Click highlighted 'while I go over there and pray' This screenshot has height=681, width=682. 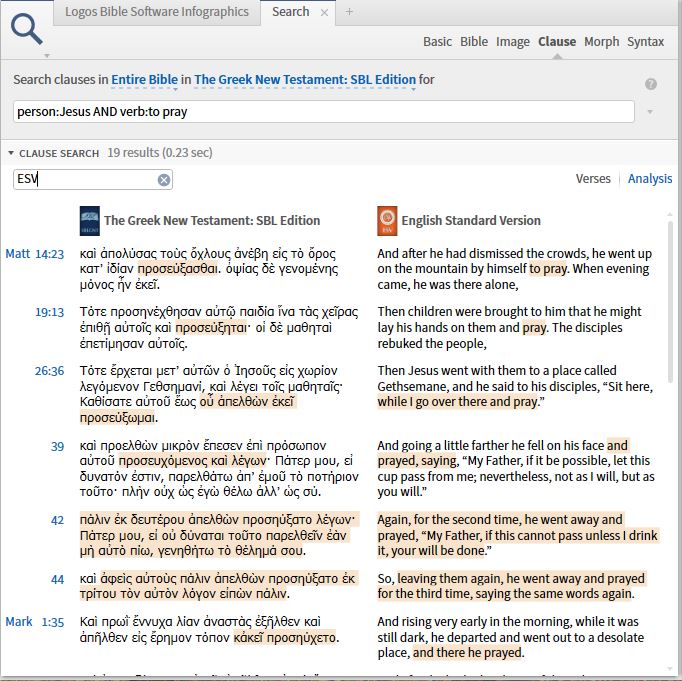click(x=458, y=401)
